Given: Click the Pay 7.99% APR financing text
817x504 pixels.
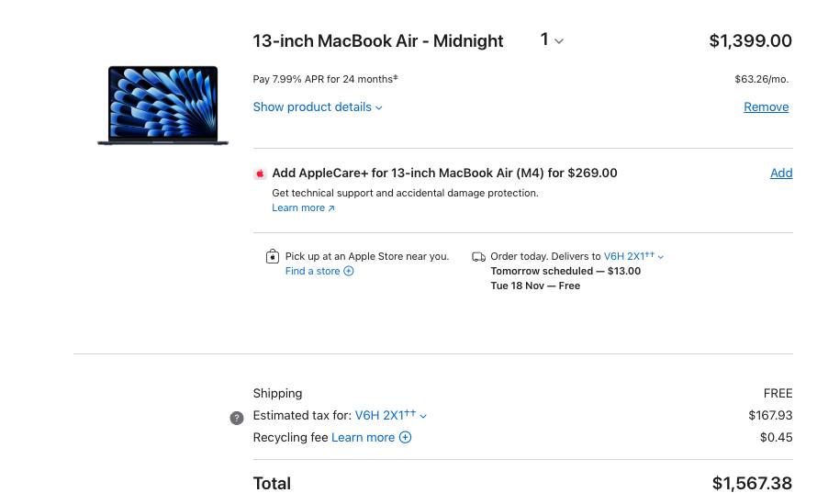Looking at the screenshot, I should (325, 79).
